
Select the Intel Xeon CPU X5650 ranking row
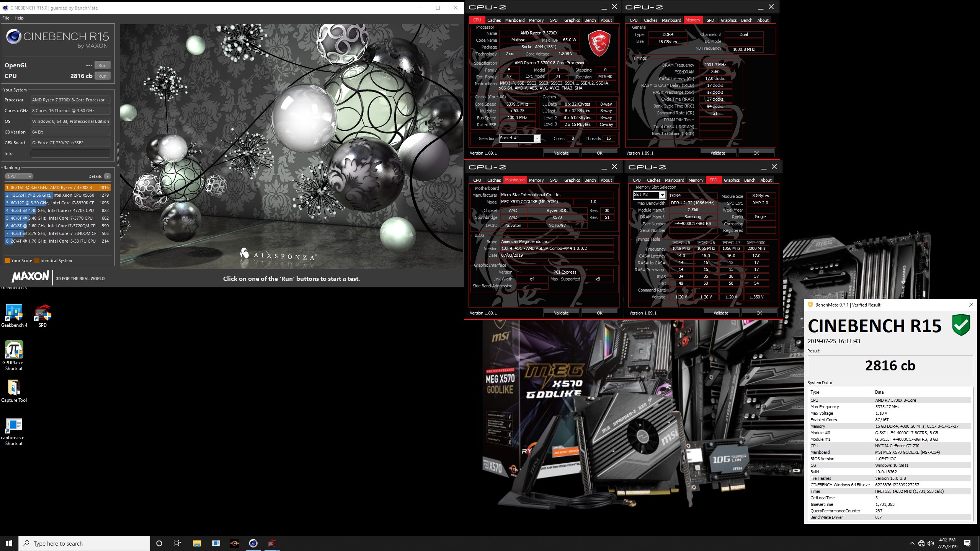point(57,195)
